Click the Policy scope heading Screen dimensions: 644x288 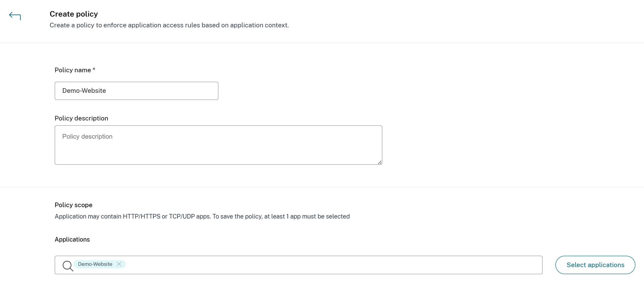point(74,205)
